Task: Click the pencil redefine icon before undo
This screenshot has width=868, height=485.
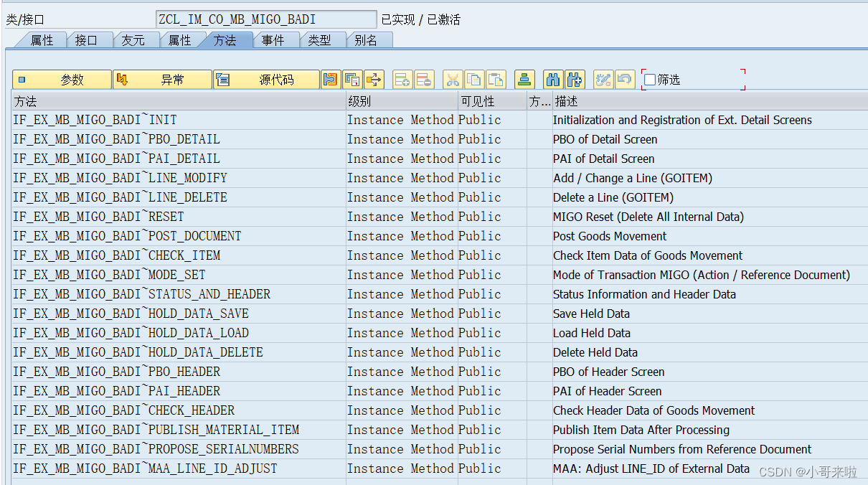Action: click(x=603, y=80)
